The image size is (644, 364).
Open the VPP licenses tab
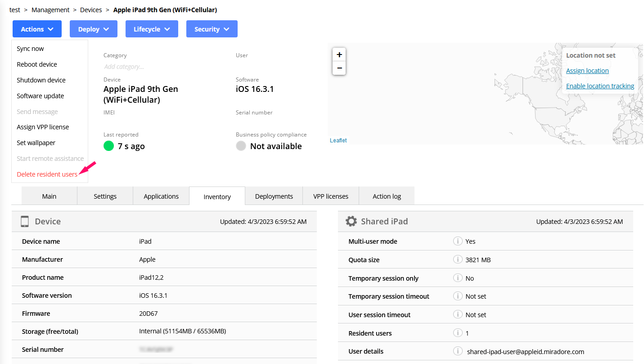331,196
